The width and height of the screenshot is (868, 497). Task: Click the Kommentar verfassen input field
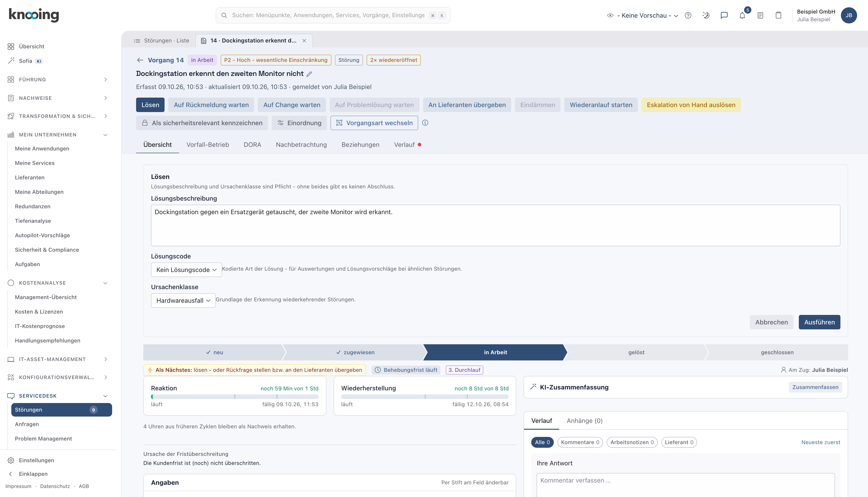[685, 485]
